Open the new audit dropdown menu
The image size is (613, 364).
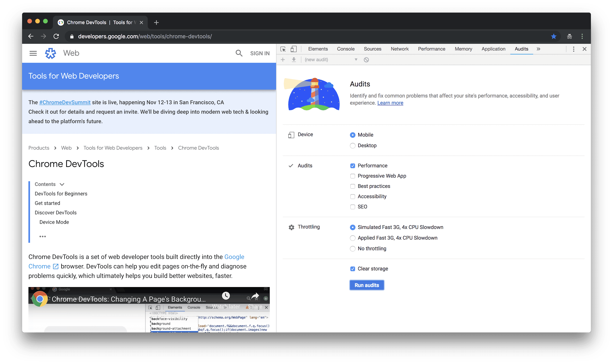pos(356,59)
